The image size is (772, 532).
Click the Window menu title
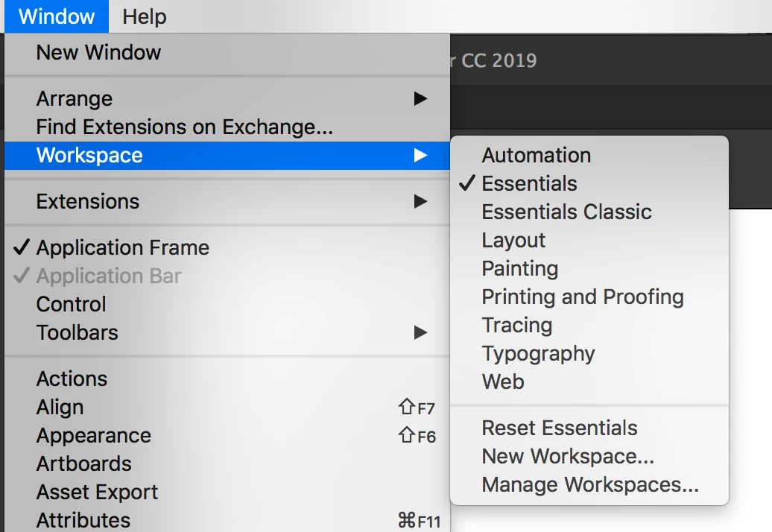pos(57,16)
